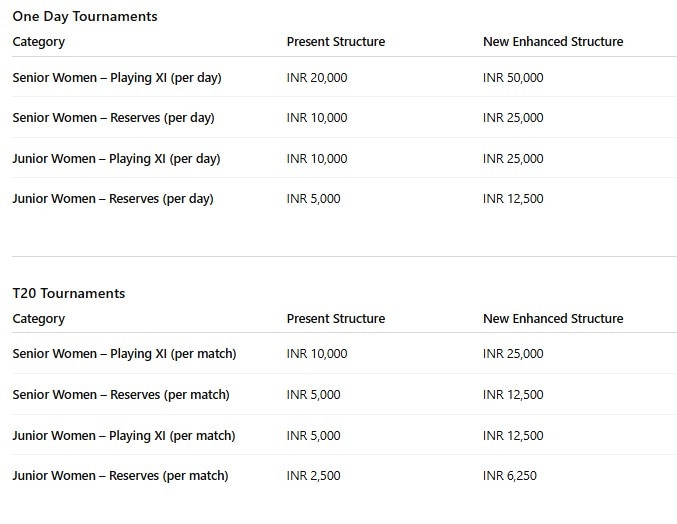Click New Enhanced Structure header in One Day table

click(553, 42)
